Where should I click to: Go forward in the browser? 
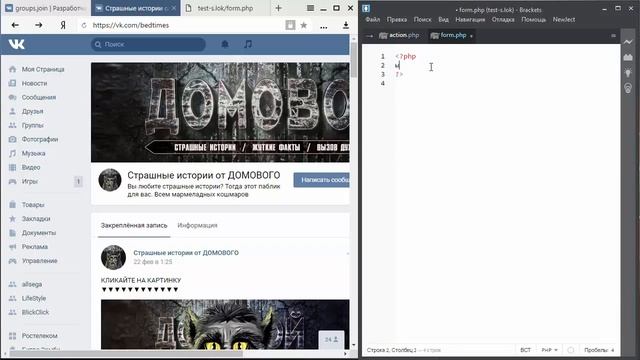pyautogui.click(x=38, y=25)
